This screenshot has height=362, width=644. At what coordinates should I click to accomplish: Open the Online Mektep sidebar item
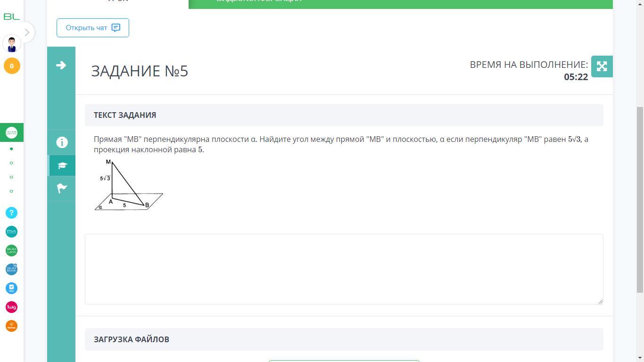12,132
